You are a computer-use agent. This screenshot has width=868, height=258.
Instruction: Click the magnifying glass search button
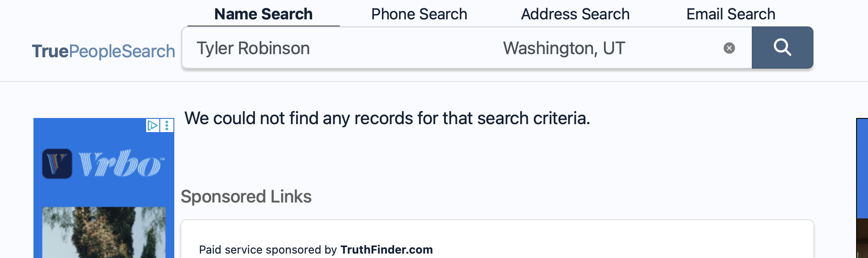click(782, 48)
